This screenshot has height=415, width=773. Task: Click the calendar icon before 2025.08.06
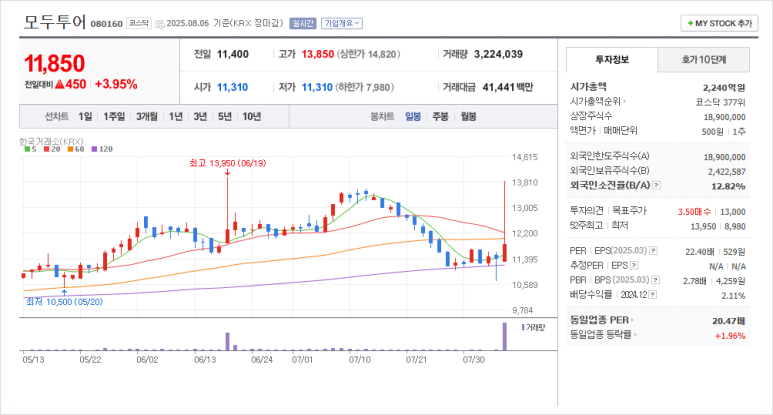pos(160,24)
